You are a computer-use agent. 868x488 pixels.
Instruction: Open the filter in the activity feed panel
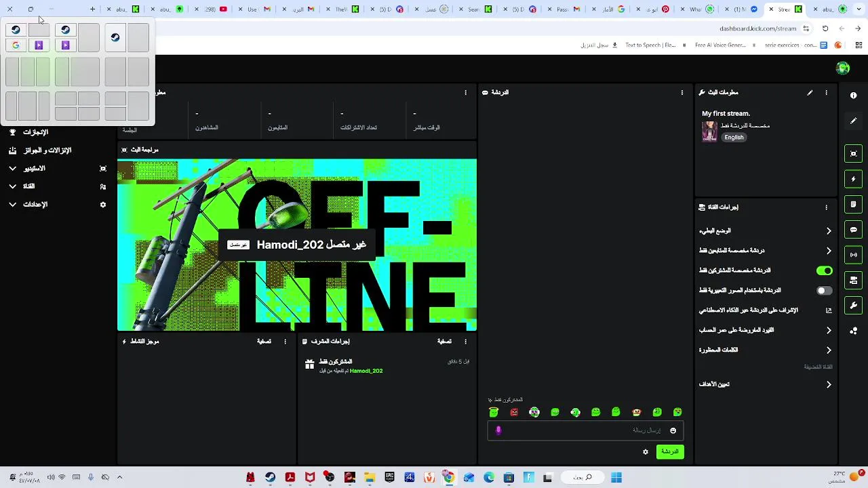click(x=264, y=342)
